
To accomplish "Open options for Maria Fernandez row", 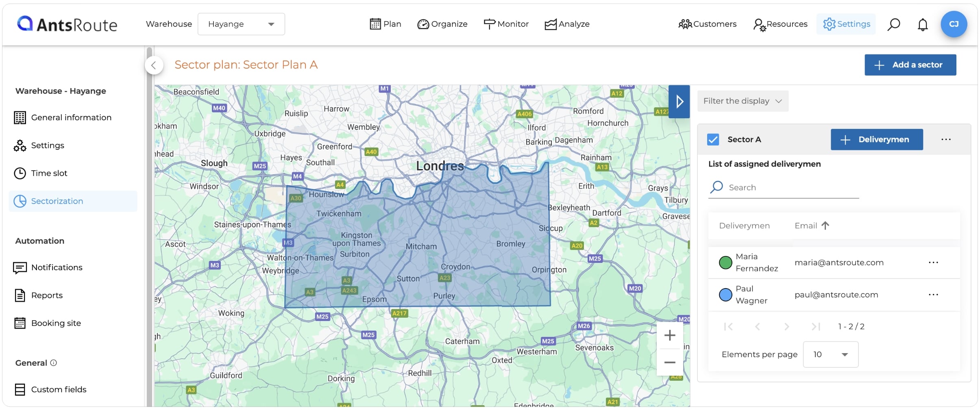I will pyautogui.click(x=933, y=262).
